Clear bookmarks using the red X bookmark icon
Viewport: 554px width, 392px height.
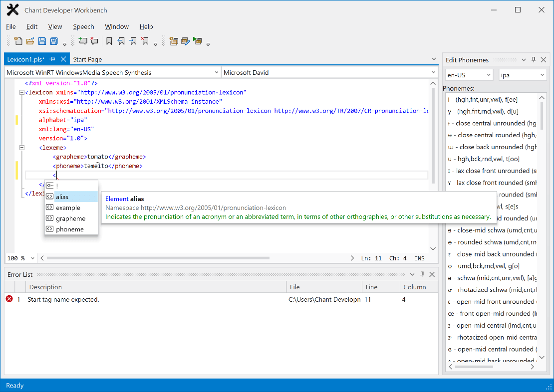[145, 41]
